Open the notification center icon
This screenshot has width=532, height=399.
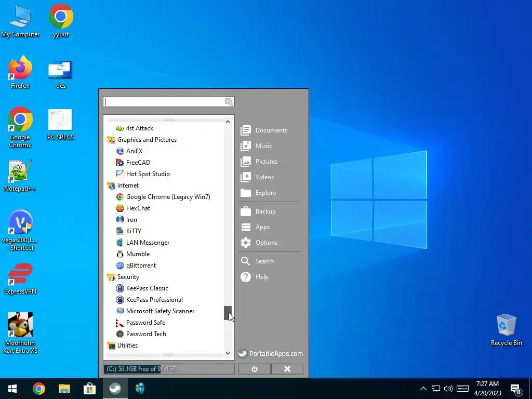pyautogui.click(x=516, y=389)
